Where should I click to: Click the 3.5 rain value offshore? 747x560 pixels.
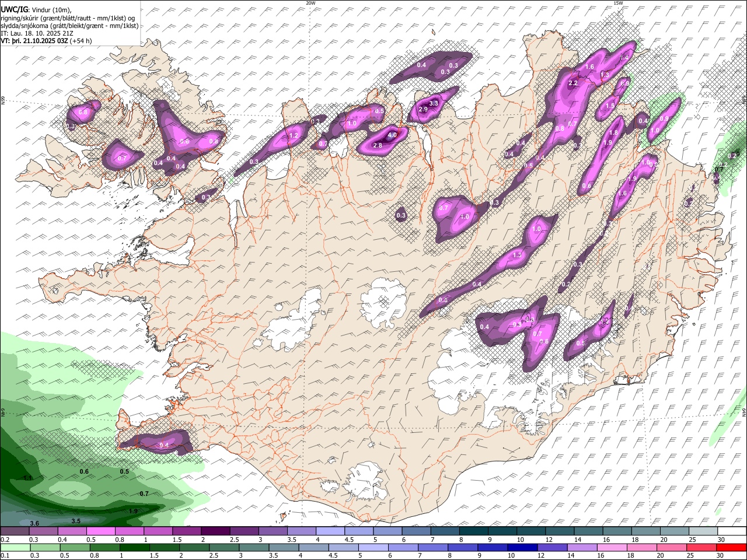[76, 520]
